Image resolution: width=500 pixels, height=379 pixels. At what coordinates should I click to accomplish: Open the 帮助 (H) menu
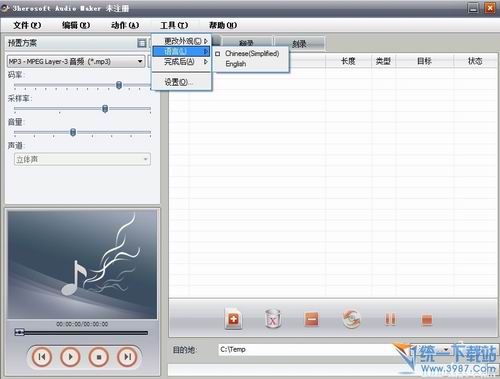tap(223, 25)
